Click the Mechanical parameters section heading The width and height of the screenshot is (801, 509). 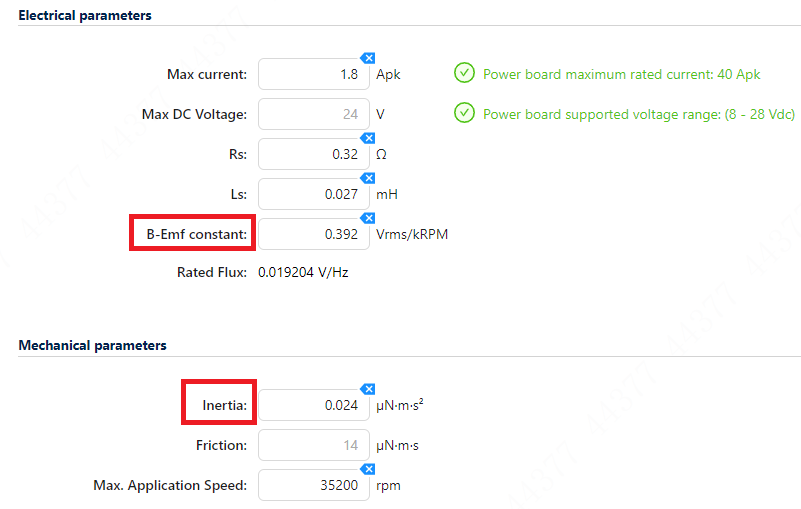[x=92, y=345]
